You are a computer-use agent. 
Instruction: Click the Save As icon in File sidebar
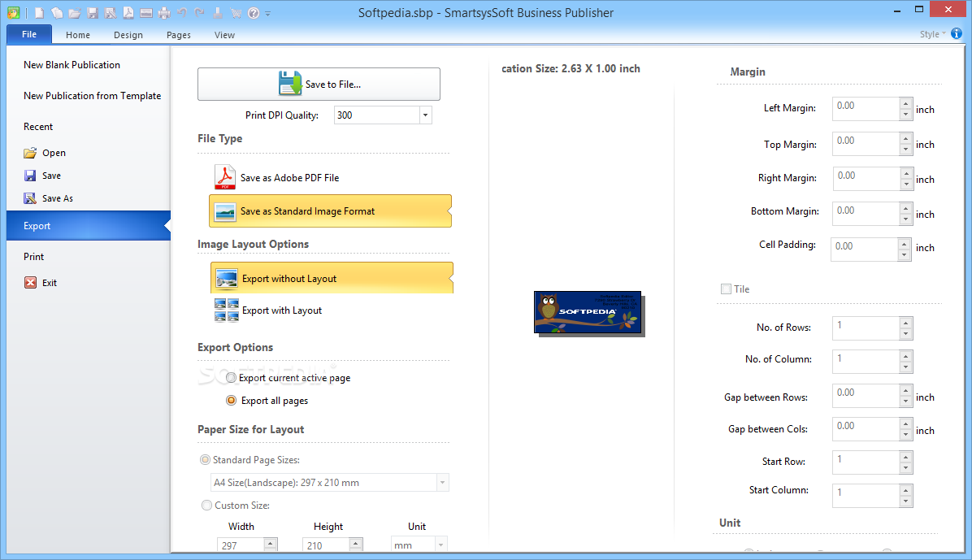point(30,198)
